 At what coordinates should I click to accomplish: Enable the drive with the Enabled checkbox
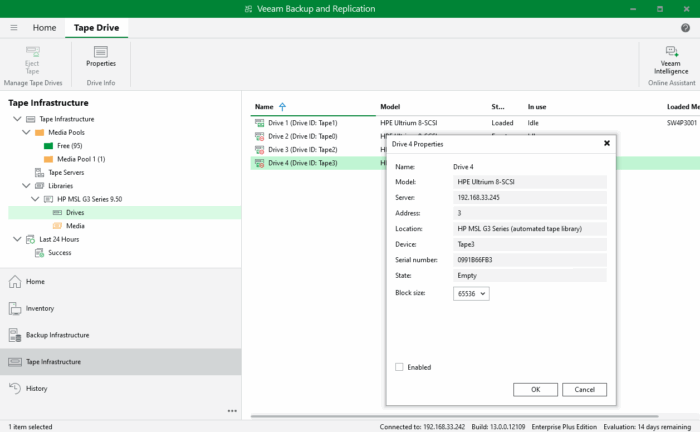pyautogui.click(x=399, y=367)
